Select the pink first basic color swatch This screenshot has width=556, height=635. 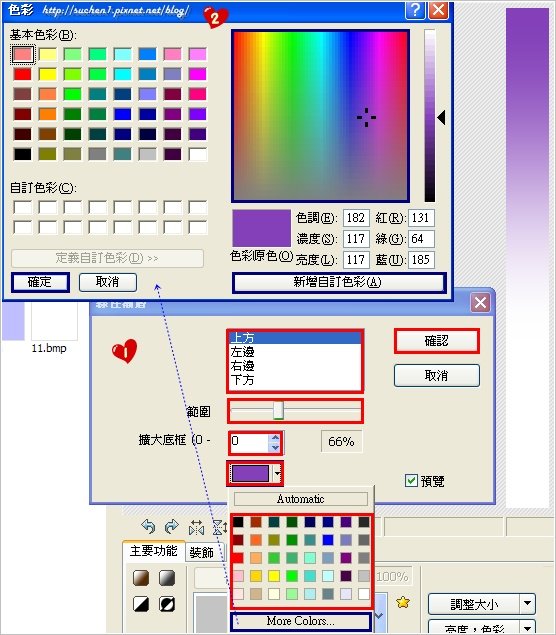pyautogui.click(x=23, y=54)
